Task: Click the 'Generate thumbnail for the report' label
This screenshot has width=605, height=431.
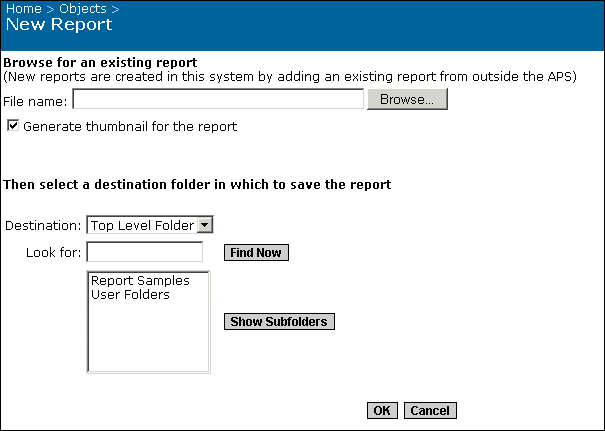Action: (x=129, y=127)
